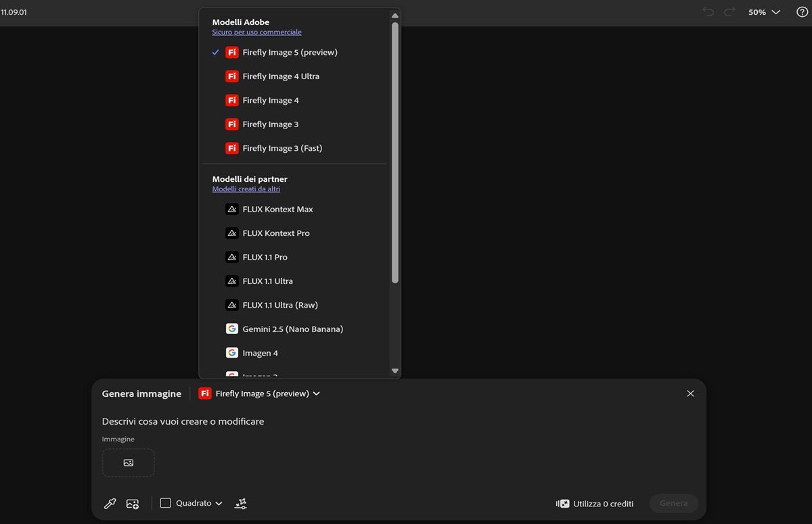Click the credits indicator icon
Screen dimensions: 812x524
click(x=562, y=503)
